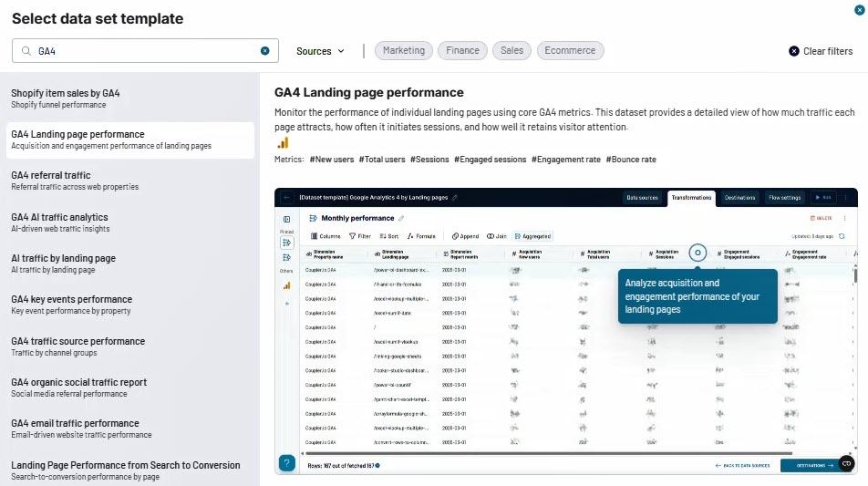Click the Append tool in the preview toolbar
This screenshot has height=486, width=868.
pyautogui.click(x=465, y=236)
